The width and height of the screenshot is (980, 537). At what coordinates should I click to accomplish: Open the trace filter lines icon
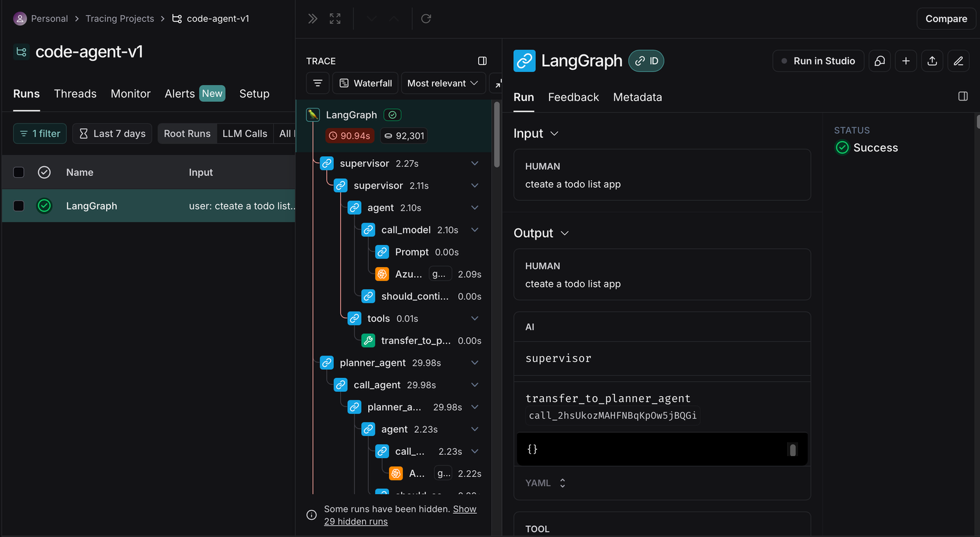point(318,83)
